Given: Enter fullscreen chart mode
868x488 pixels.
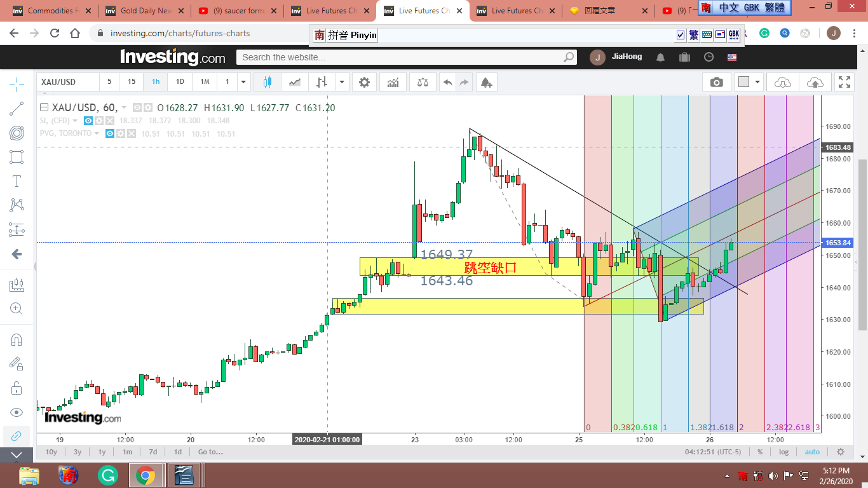Looking at the screenshot, I should click(844, 82).
